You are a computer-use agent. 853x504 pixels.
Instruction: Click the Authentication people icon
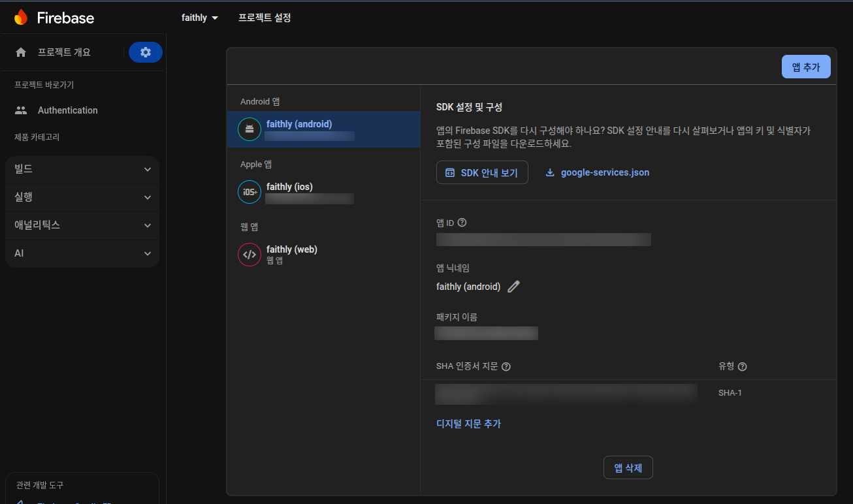click(x=21, y=110)
